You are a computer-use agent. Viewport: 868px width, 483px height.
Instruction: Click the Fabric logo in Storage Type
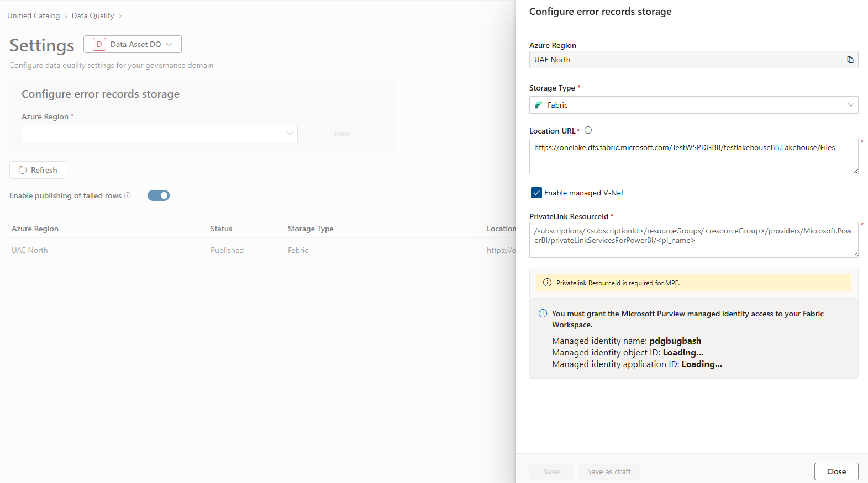[x=539, y=105]
